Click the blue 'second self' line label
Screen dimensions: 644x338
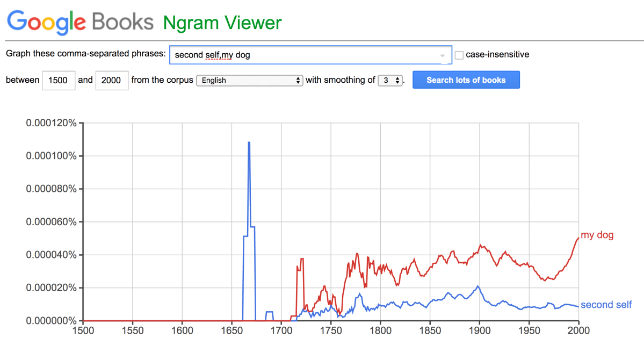[606, 305]
